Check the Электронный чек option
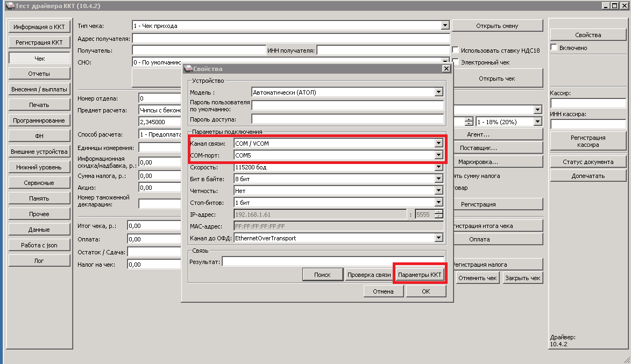 pos(456,62)
